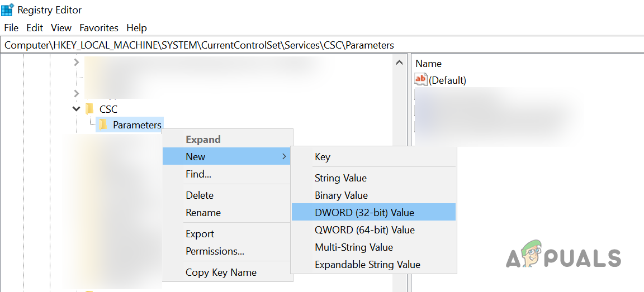The image size is (644, 292).
Task: Collapse the CSC tree node
Action: click(x=77, y=109)
